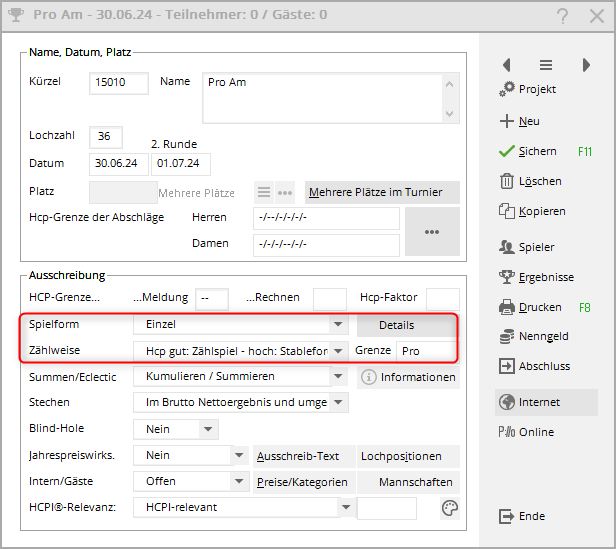Go to previous tournament arrow
616x549 pixels.
(x=506, y=65)
